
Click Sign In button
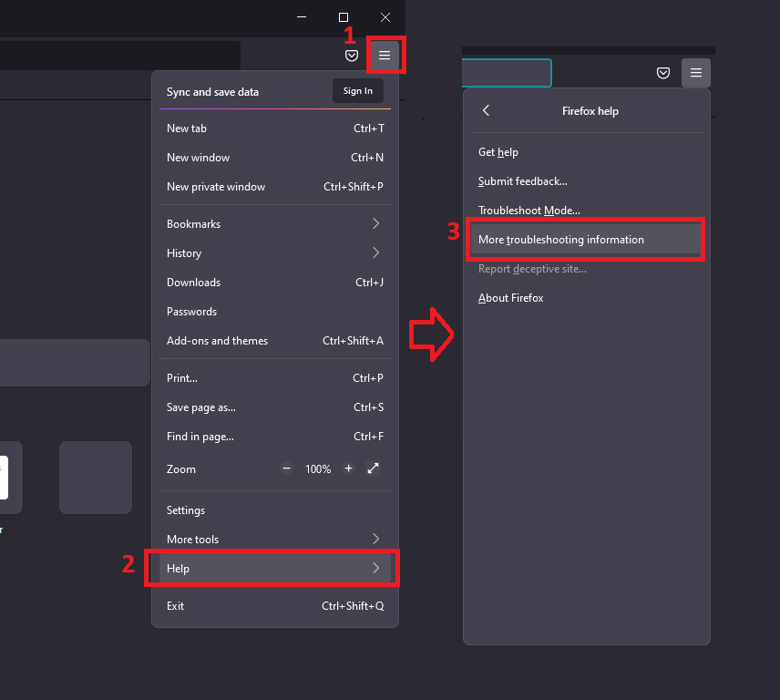click(358, 91)
